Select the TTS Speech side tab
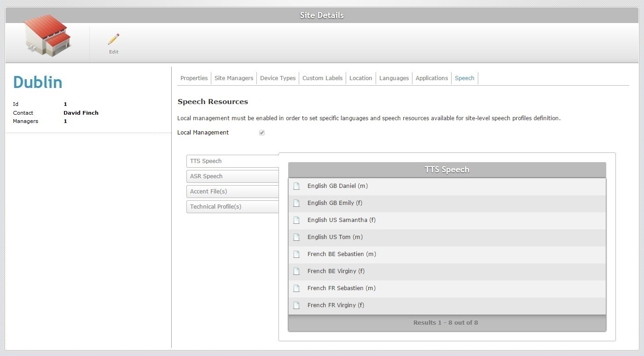This screenshot has width=644, height=356. [232, 161]
